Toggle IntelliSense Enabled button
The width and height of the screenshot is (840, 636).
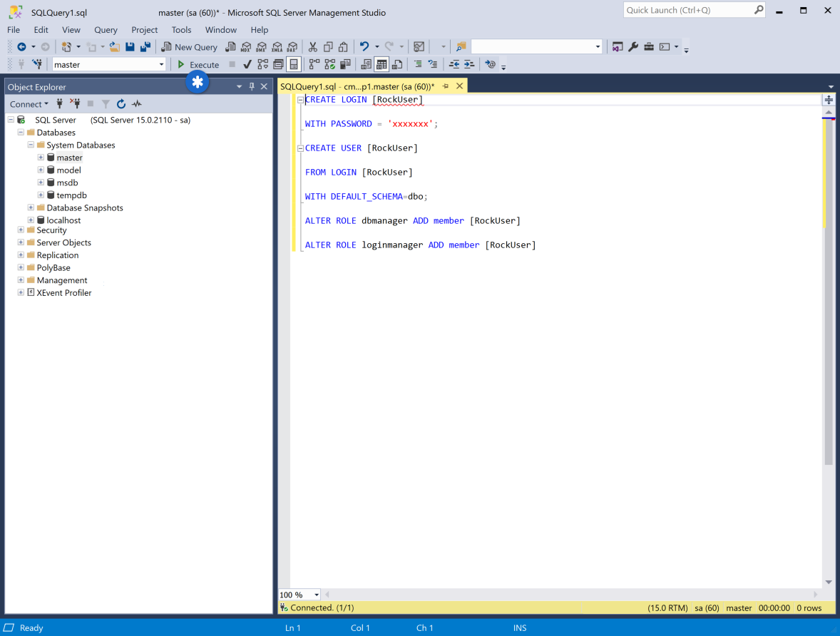(294, 64)
